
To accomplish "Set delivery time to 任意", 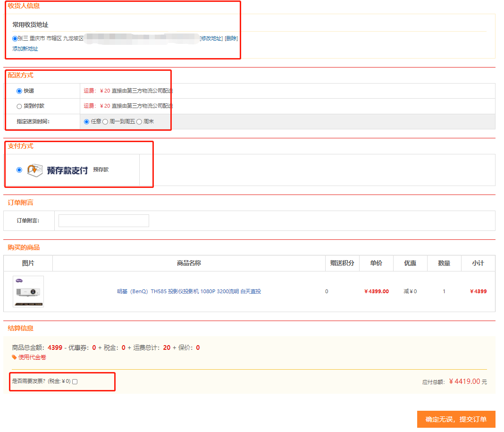I will [x=86, y=122].
